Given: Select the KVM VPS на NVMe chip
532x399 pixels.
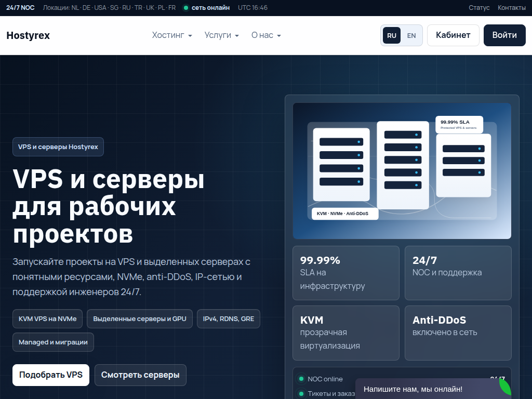Looking at the screenshot, I should pyautogui.click(x=47, y=319).
